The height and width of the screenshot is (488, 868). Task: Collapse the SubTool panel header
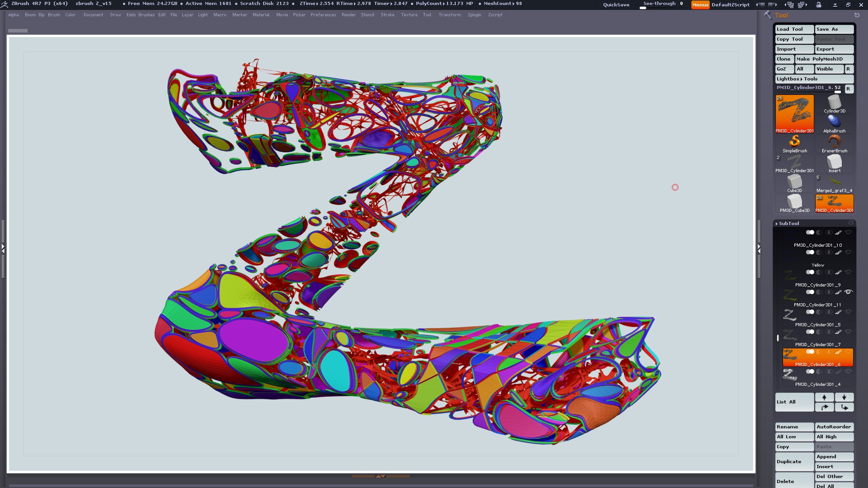(x=789, y=223)
